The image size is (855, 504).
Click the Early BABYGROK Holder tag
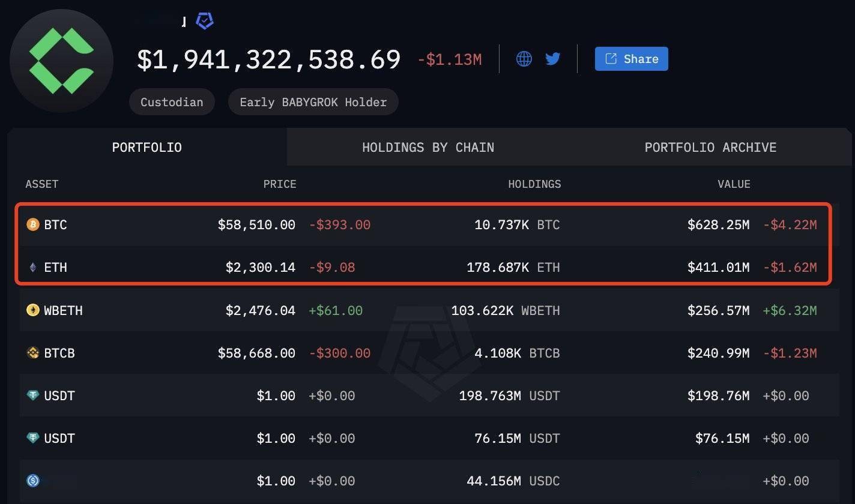coord(313,102)
